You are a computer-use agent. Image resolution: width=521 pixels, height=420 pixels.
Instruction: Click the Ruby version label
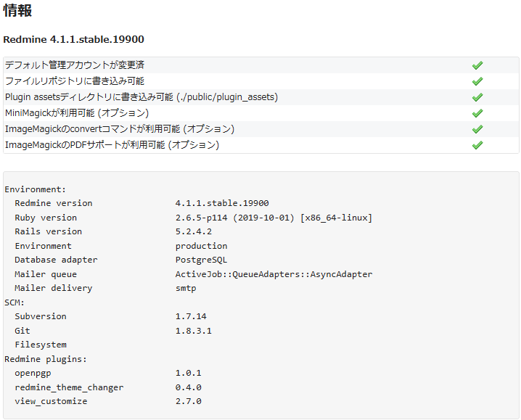[x=46, y=218]
